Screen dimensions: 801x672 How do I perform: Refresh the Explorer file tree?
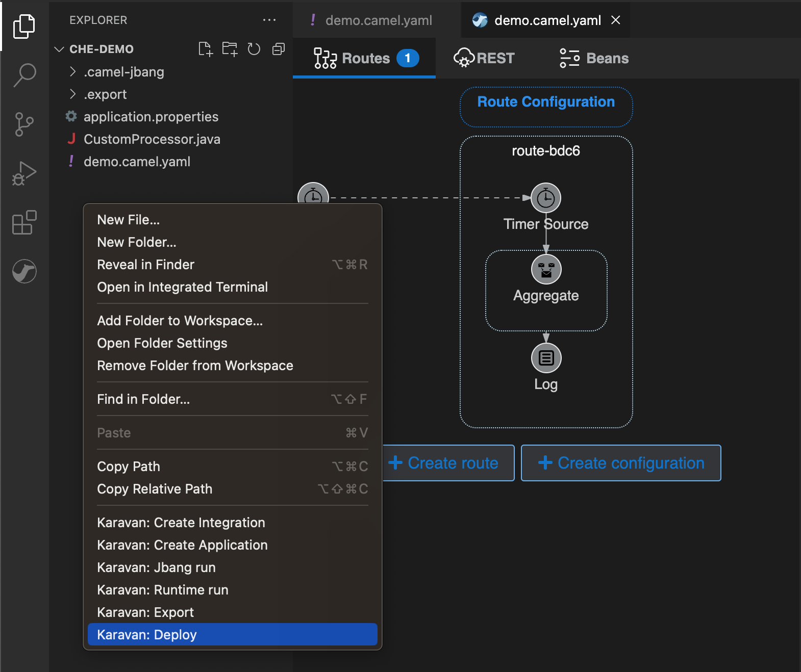(x=254, y=49)
